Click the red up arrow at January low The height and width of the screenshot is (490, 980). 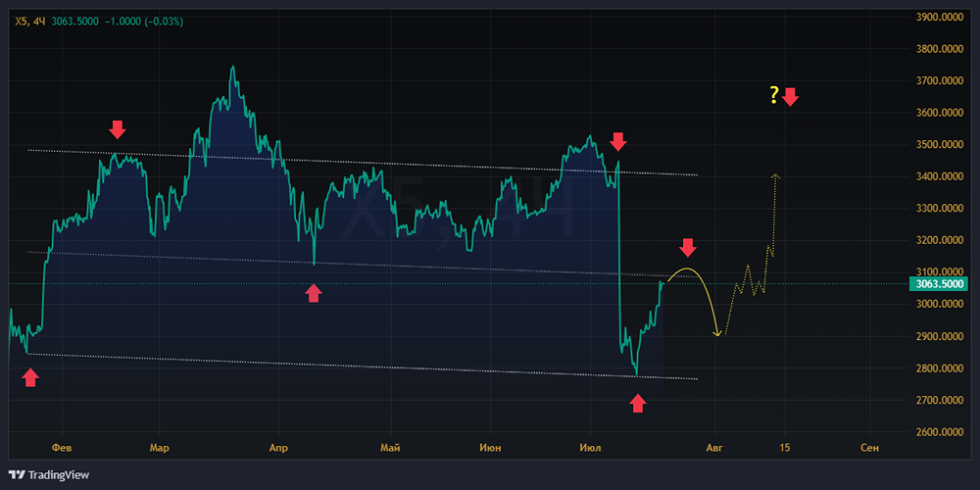(30, 377)
